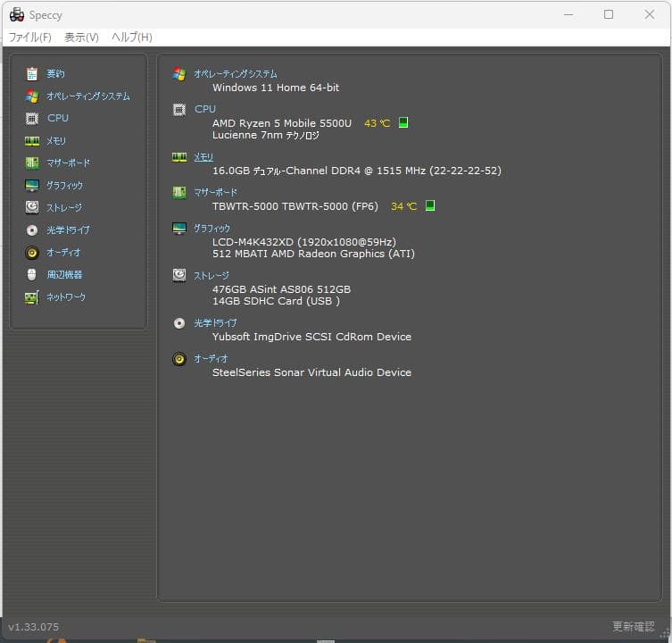Viewport: 672px width, 643px height.
Task: Click TBWTR-5000 motherboard model text
Action: (x=295, y=206)
